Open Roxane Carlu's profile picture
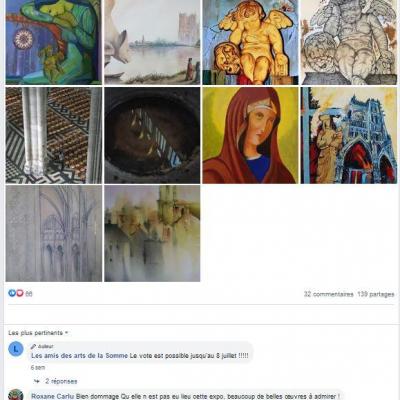The height and width of the screenshot is (400, 400). [16, 395]
